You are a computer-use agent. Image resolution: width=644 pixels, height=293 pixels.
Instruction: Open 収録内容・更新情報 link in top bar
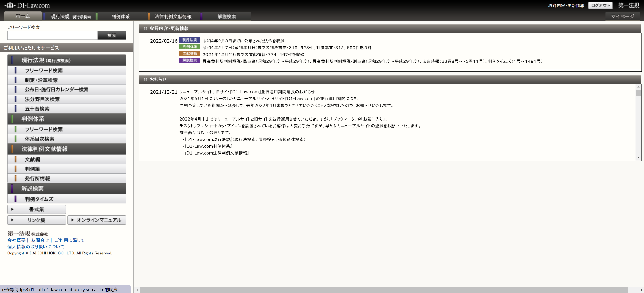(x=566, y=6)
